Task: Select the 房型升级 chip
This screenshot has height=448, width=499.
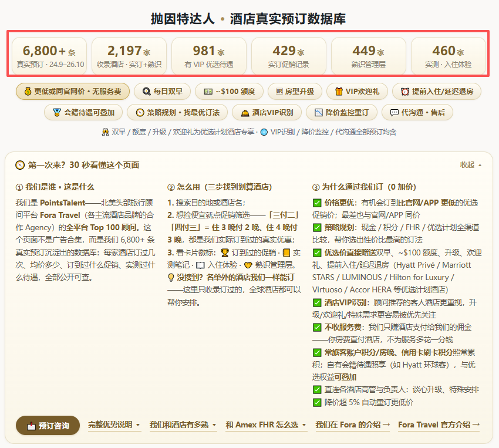Action: click(295, 92)
